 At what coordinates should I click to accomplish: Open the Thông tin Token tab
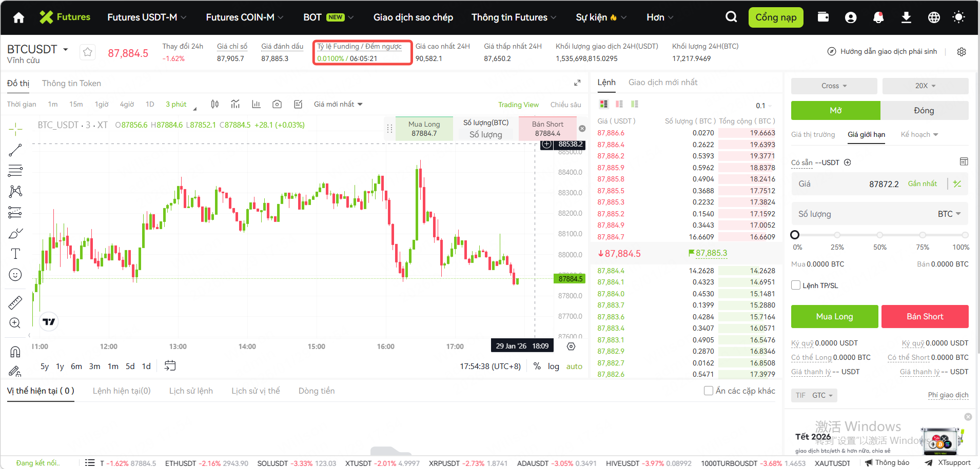click(x=71, y=84)
